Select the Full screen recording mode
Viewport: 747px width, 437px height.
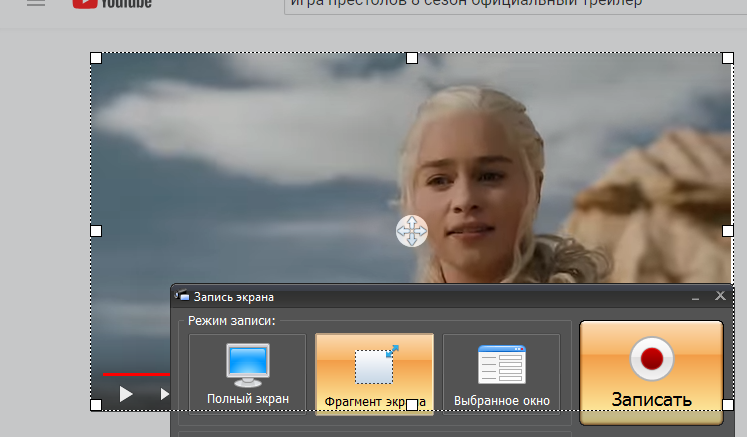247,375
